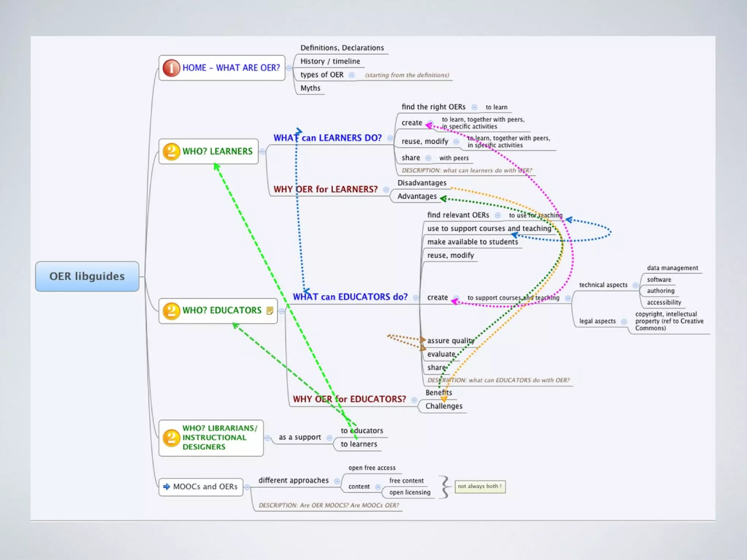Click the red priority 1 icon on HOME
This screenshot has height=560, width=747.
[171, 68]
